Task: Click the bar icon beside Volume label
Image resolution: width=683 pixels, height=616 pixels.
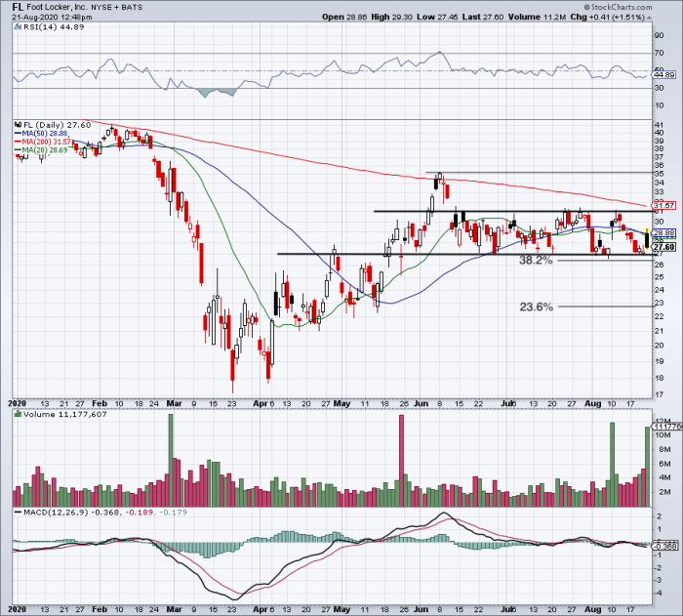Action: click(19, 414)
